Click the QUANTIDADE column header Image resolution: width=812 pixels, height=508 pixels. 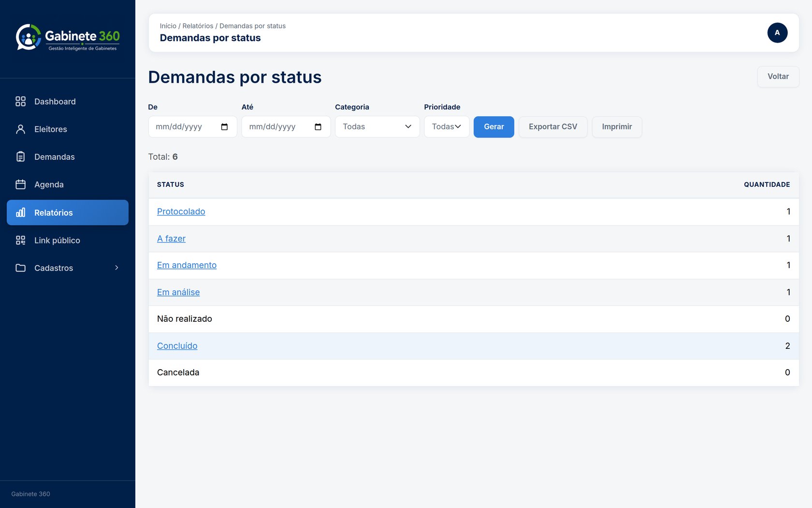point(767,185)
